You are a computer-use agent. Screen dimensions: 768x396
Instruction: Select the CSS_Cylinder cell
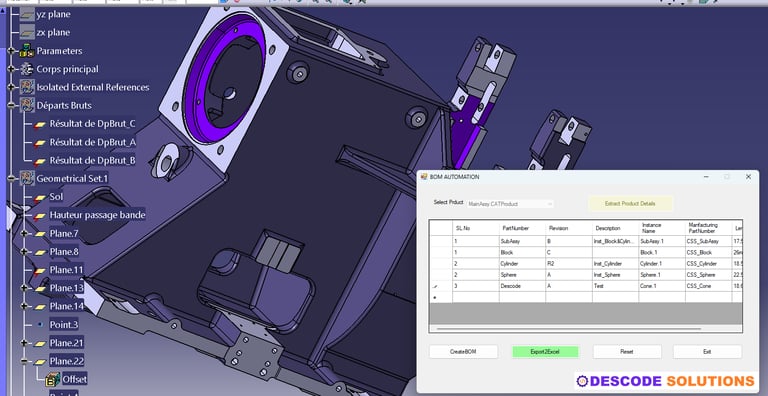tap(708, 264)
